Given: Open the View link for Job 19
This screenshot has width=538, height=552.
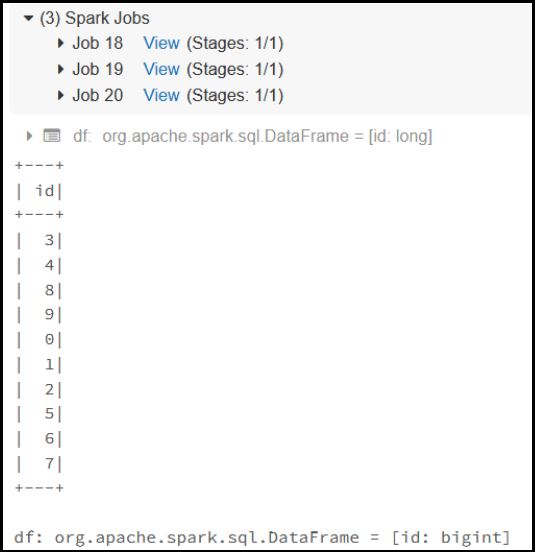Looking at the screenshot, I should [162, 69].
